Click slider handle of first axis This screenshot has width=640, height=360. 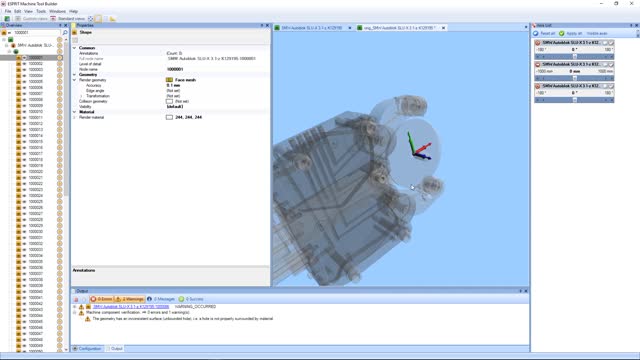[574, 56]
